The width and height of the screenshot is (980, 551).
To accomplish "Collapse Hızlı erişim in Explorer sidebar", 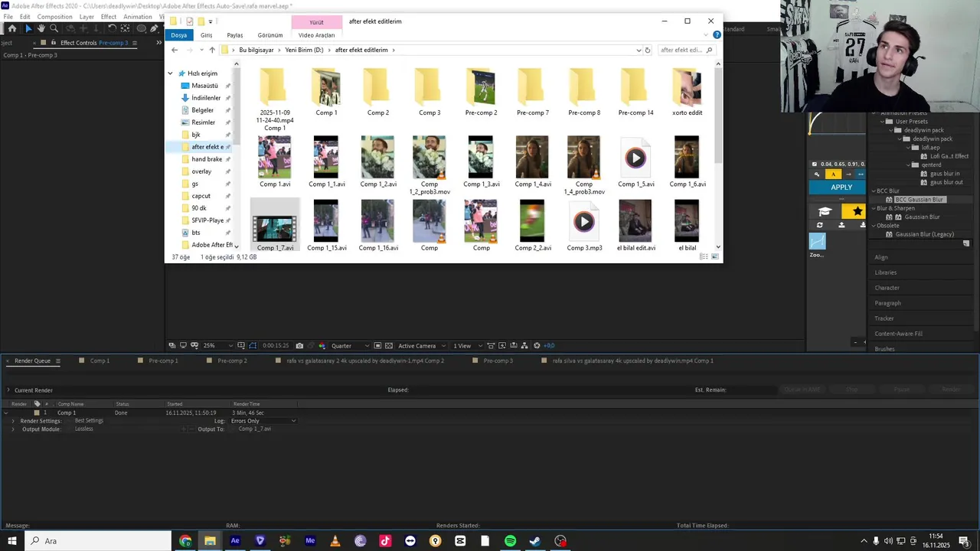I will point(171,73).
